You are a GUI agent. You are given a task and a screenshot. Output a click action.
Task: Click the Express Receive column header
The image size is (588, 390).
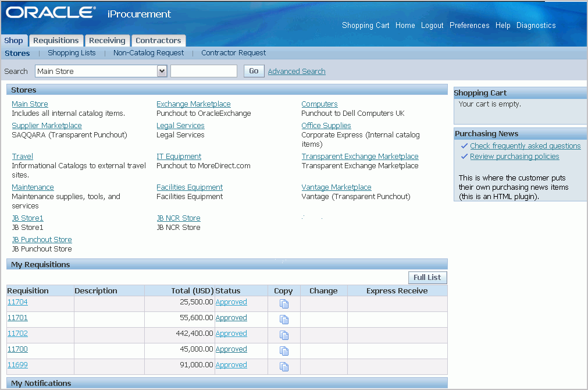click(x=397, y=291)
